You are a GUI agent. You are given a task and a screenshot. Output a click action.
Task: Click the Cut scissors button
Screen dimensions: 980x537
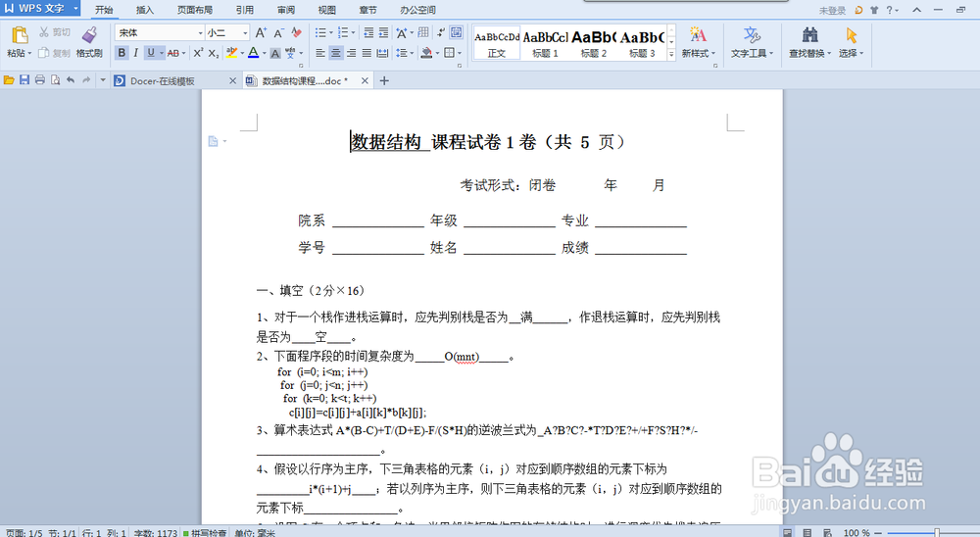(54, 32)
